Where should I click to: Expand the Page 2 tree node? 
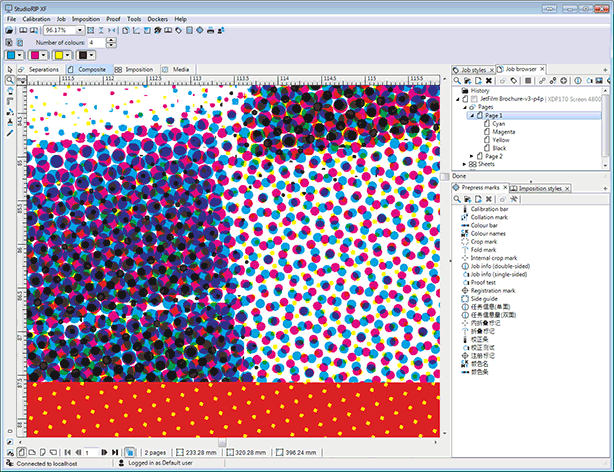472,156
